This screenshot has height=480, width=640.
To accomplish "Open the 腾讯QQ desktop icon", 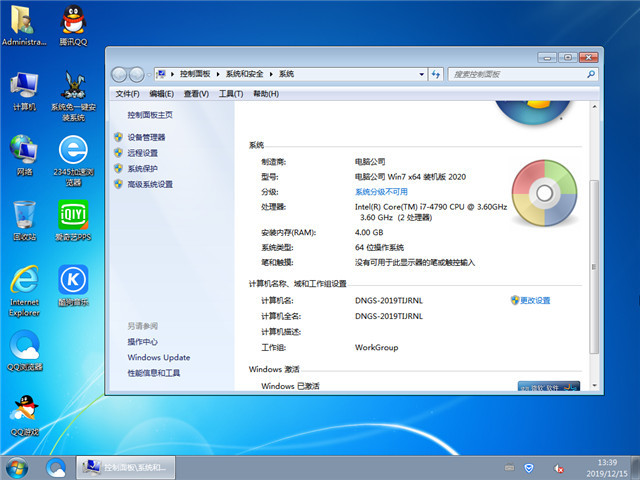I will [x=72, y=22].
